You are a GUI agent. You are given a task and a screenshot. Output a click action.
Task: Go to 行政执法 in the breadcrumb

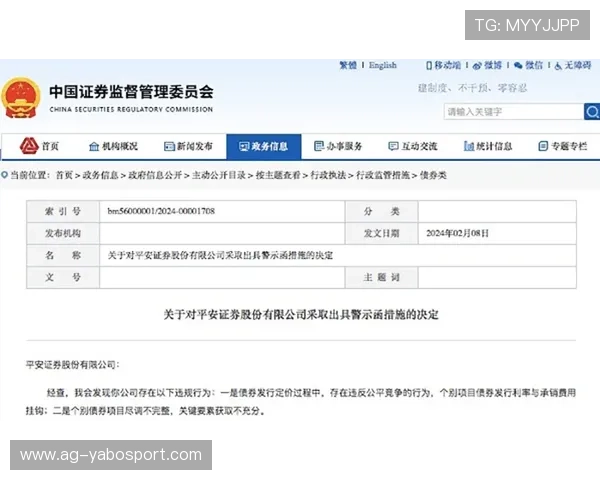pos(328,175)
